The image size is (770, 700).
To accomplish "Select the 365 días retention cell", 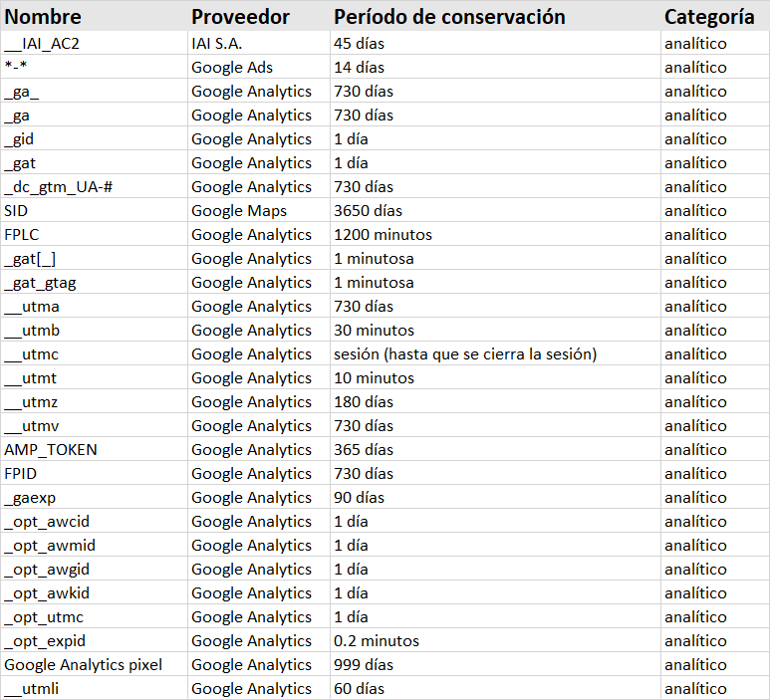I will 364,450.
